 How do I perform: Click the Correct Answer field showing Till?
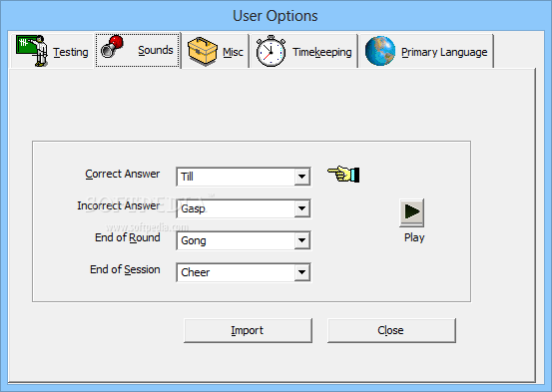click(244, 177)
